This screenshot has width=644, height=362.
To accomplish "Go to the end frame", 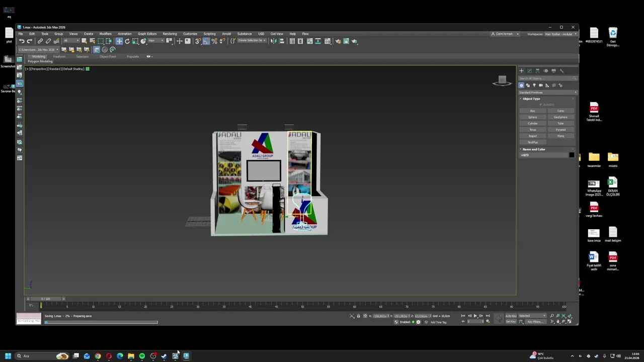I will (488, 316).
